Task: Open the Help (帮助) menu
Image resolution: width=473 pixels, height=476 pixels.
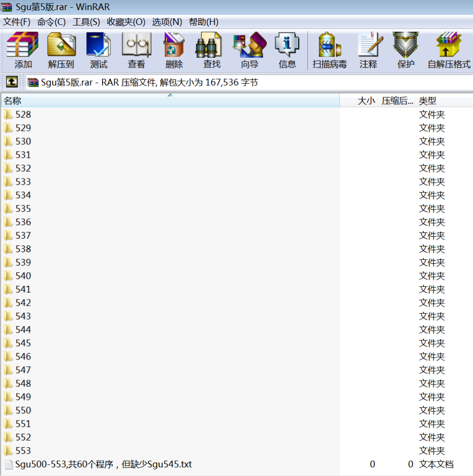Action: 204,22
